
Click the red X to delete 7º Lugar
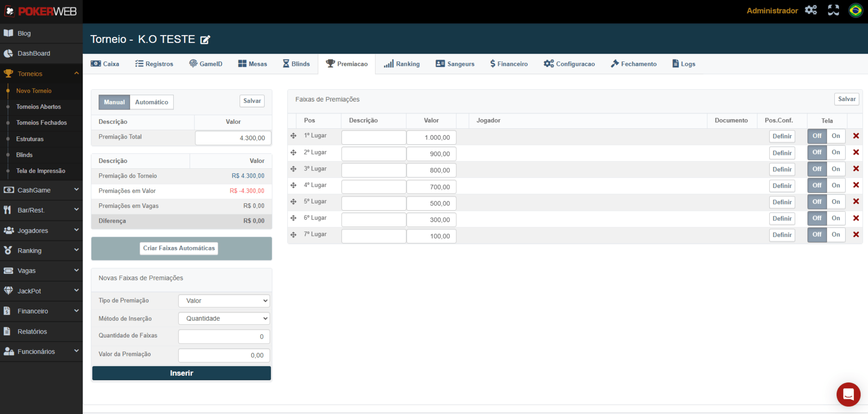[856, 234]
